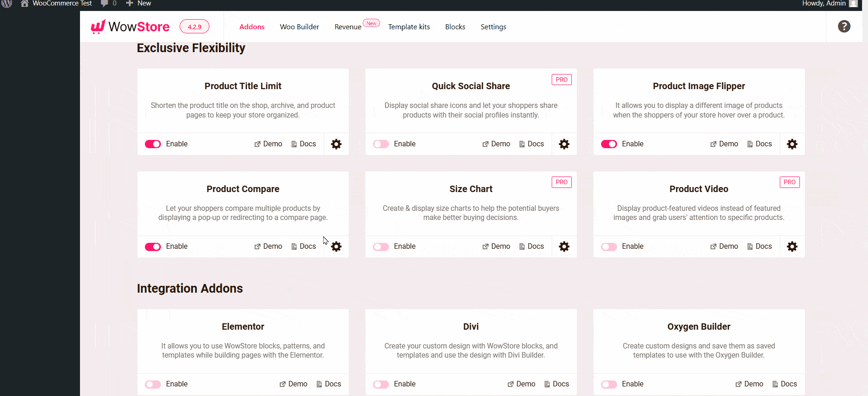
Task: Open Product Compare Docs link
Action: pos(304,246)
